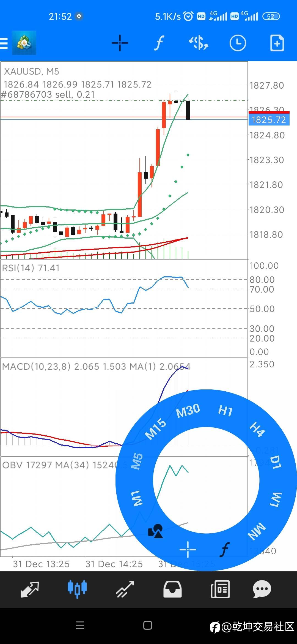Choose D1 timeframe in radial wheel
The image size is (297, 644).
coord(276,462)
